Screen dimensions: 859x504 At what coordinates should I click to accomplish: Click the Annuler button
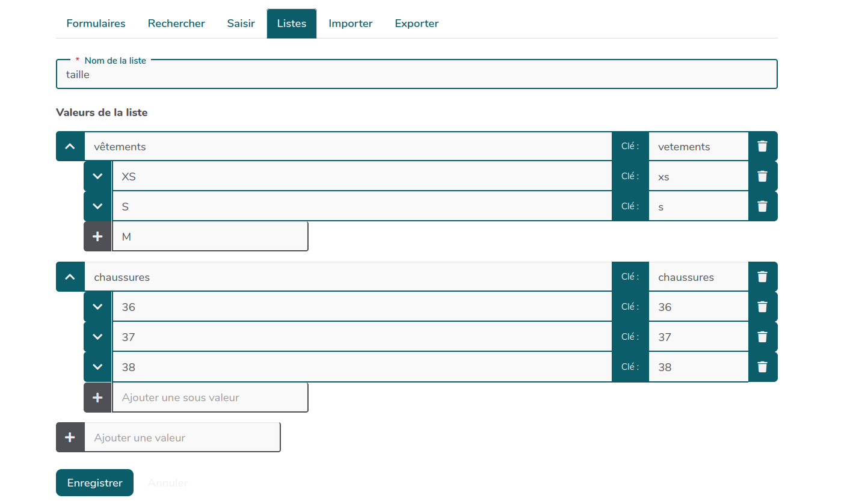168,483
